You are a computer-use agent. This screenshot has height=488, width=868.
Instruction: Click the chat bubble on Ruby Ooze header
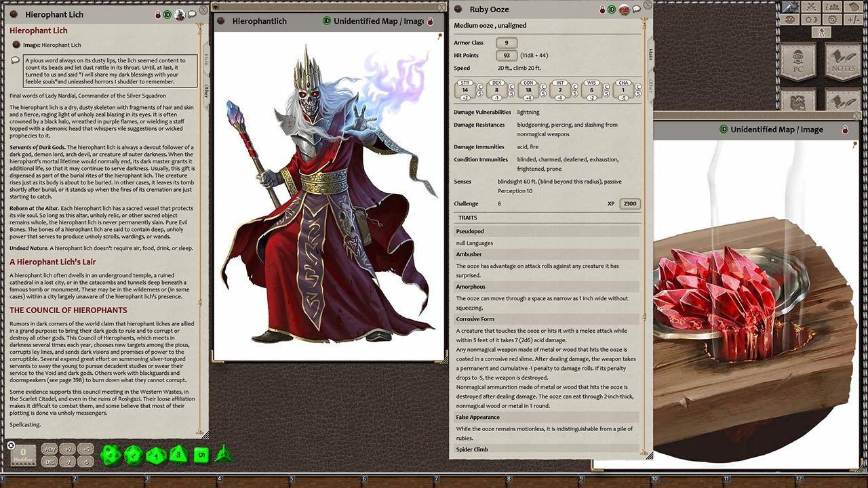pos(635,9)
